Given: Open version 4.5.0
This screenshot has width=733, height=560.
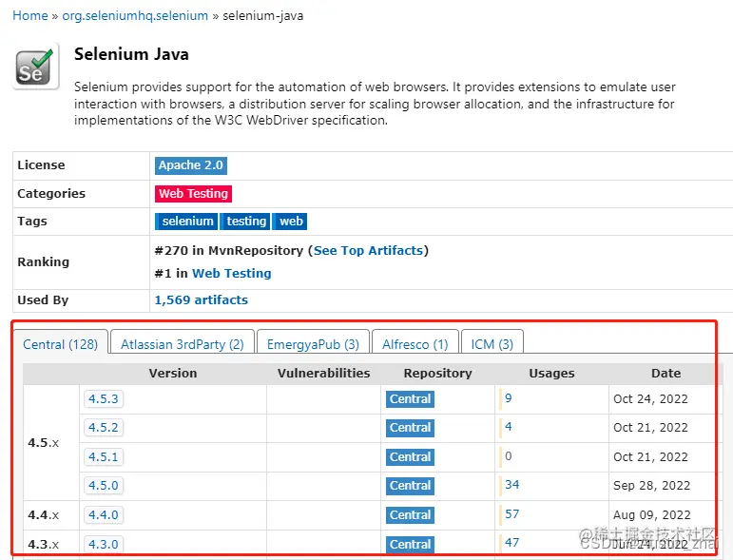Looking at the screenshot, I should click(x=104, y=486).
